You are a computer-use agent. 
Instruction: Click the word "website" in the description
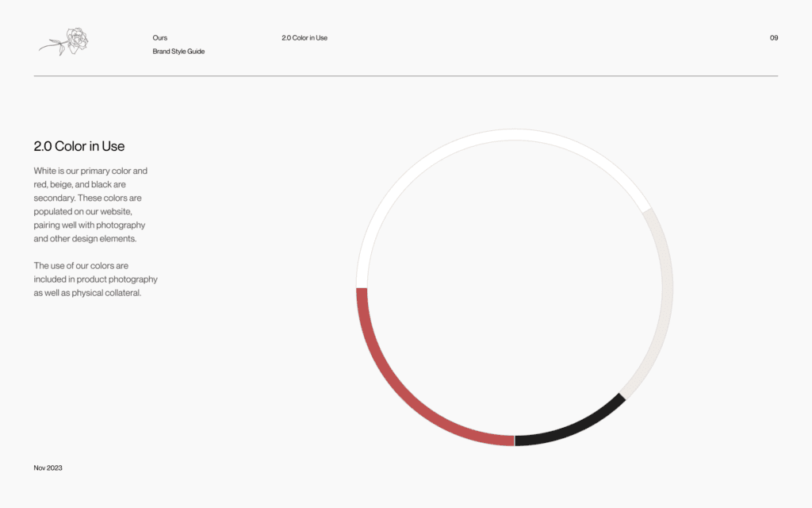click(x=124, y=212)
